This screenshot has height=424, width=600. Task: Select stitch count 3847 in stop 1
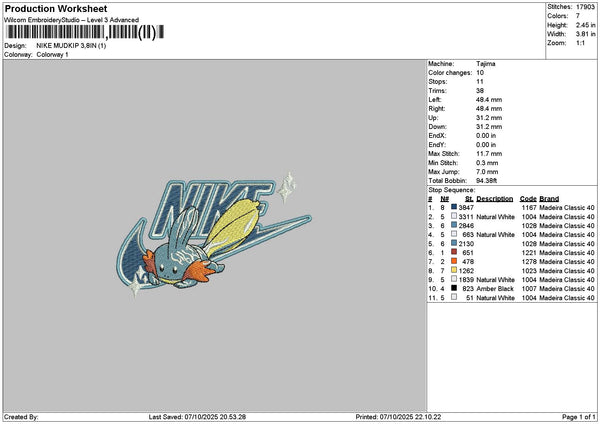(466, 207)
